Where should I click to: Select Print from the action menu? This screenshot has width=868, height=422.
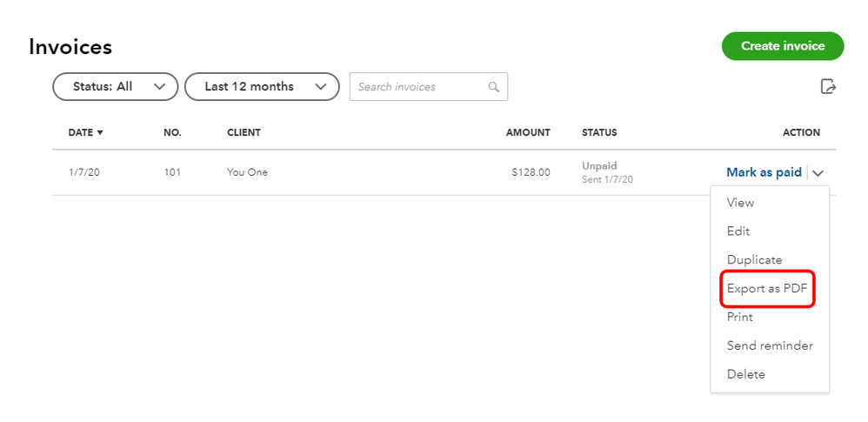(739, 318)
